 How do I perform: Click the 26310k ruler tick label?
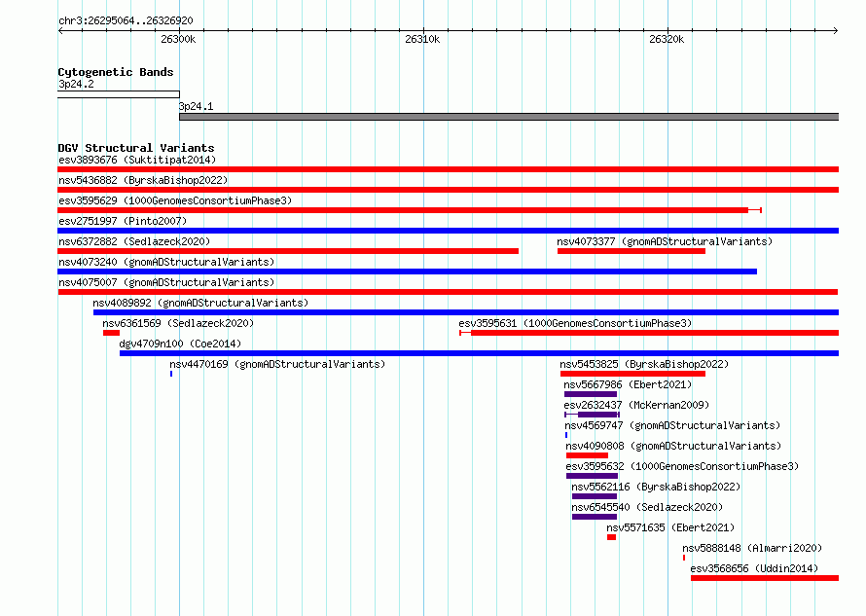pos(422,39)
